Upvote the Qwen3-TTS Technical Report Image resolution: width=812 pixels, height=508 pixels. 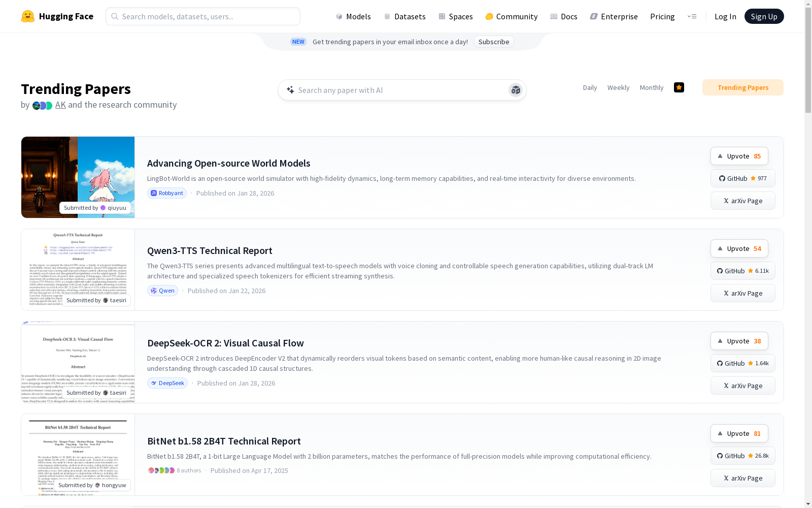739,248
